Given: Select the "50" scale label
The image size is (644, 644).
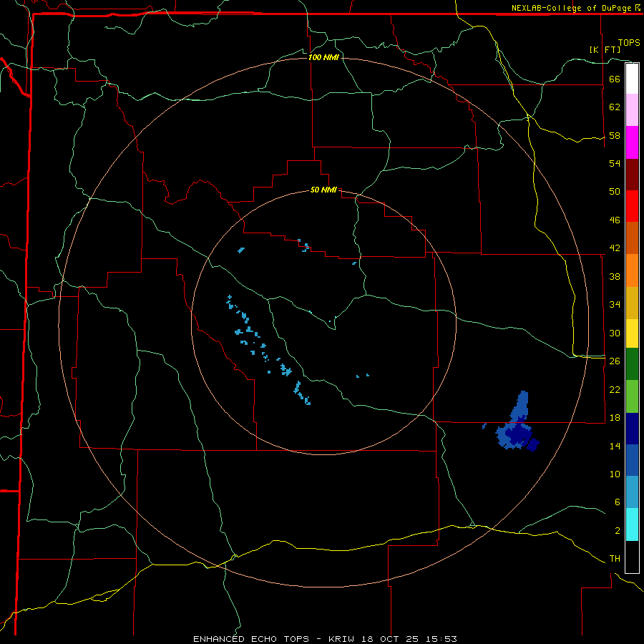Looking at the screenshot, I should pos(615,192).
